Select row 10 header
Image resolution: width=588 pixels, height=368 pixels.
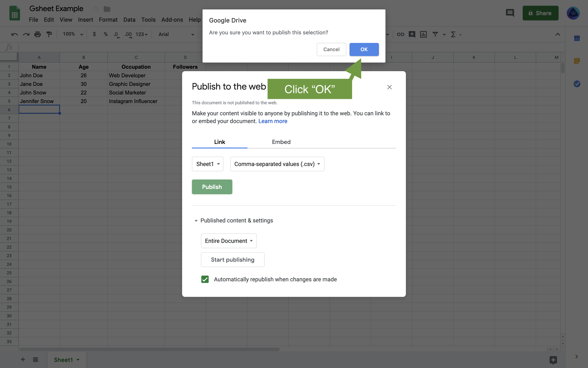coord(9,144)
